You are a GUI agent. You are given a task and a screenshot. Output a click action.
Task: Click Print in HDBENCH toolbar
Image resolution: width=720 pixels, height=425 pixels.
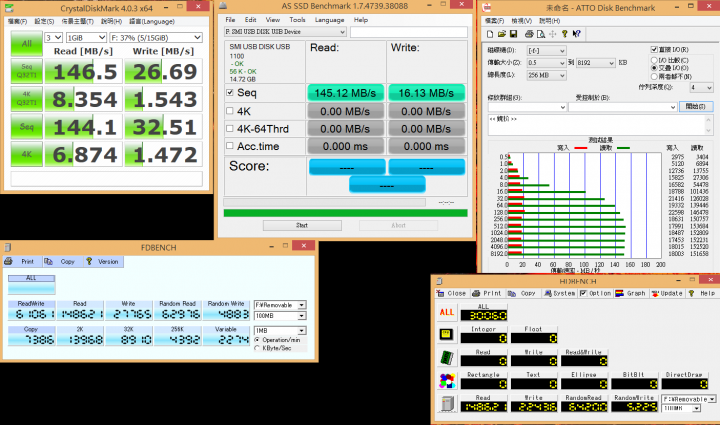coord(487,293)
